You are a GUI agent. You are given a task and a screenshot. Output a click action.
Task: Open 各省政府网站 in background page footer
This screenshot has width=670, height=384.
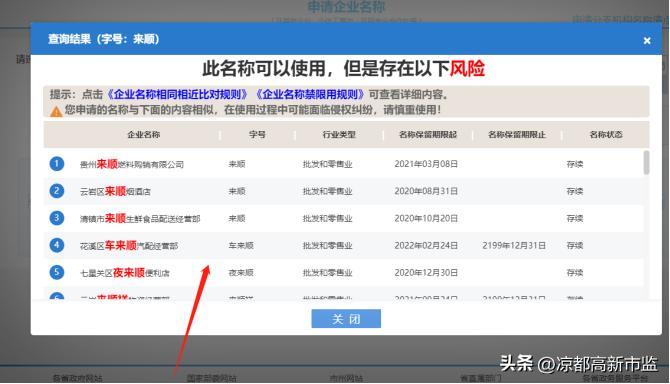[77, 378]
